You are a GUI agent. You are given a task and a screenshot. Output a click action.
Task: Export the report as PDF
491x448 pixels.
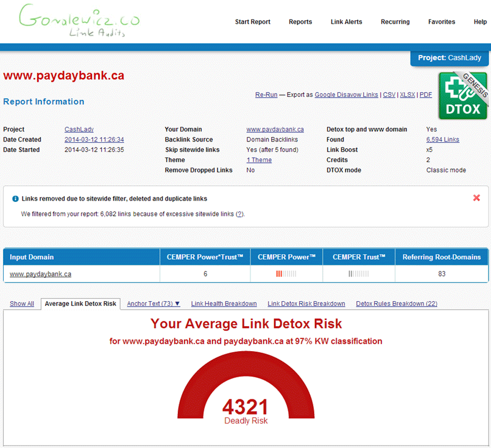[x=426, y=94]
